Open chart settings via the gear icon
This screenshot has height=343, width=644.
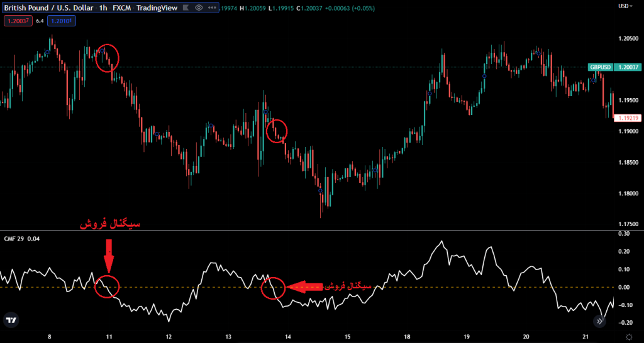[x=629, y=337]
